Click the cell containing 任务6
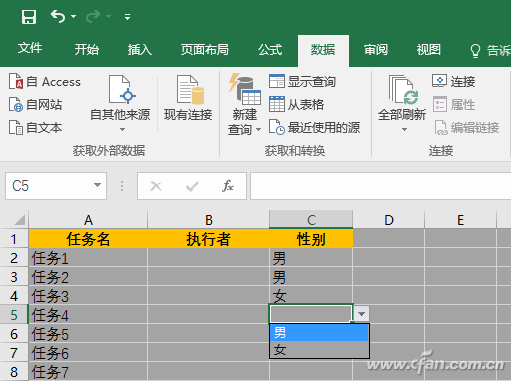Screen dimensions: 511x381 (x=88, y=353)
